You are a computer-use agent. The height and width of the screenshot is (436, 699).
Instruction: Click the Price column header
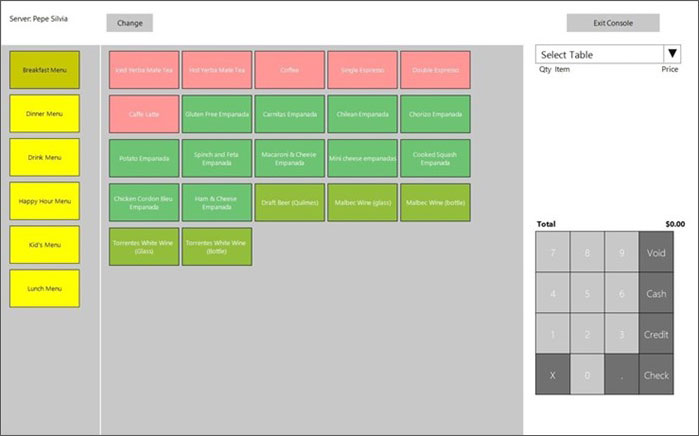pos(670,69)
